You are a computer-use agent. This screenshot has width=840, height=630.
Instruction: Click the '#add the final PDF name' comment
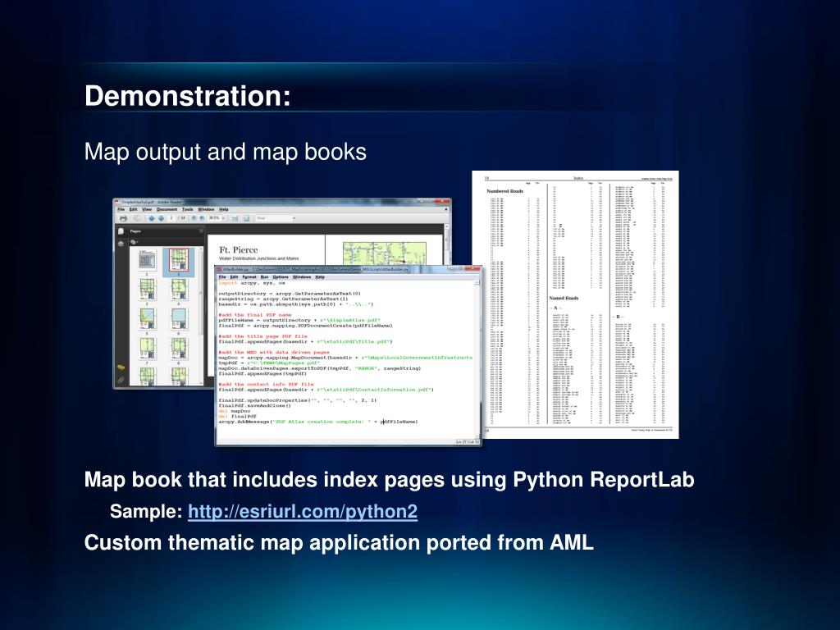[254, 315]
